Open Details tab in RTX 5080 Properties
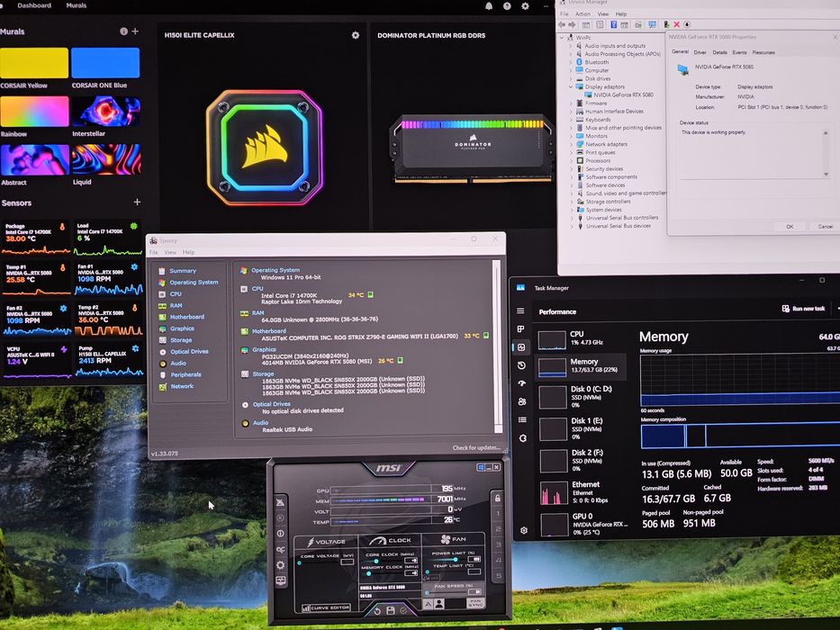The width and height of the screenshot is (840, 630). (719, 52)
